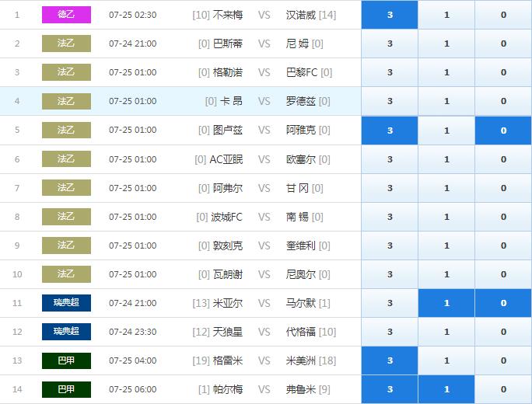532x404 pixels.
Task: Click the 巴甲 league tag on match 14
Action: coord(66,389)
